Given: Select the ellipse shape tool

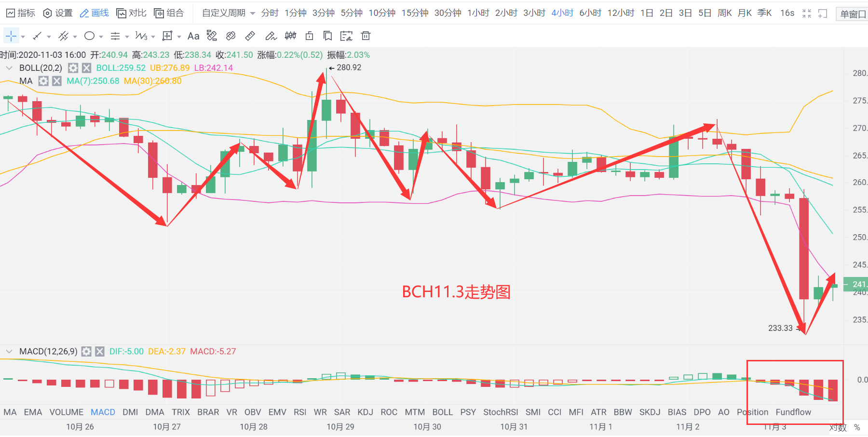Looking at the screenshot, I should click(89, 36).
